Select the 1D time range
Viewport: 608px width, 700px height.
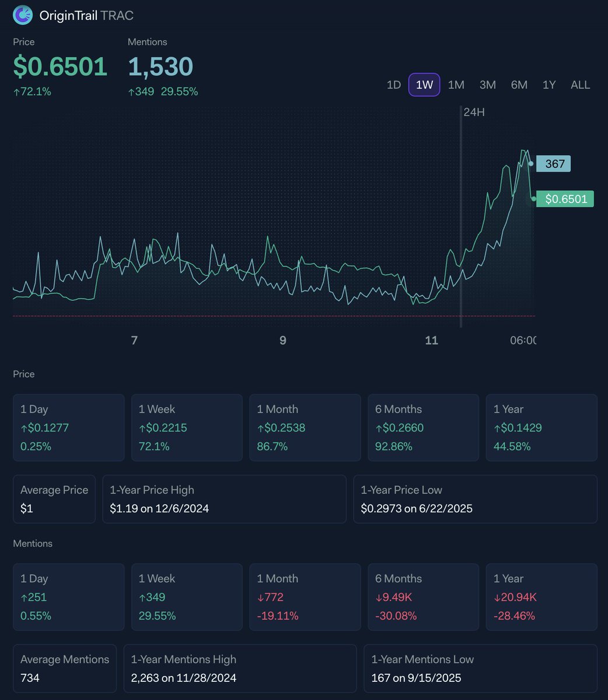[x=394, y=85]
